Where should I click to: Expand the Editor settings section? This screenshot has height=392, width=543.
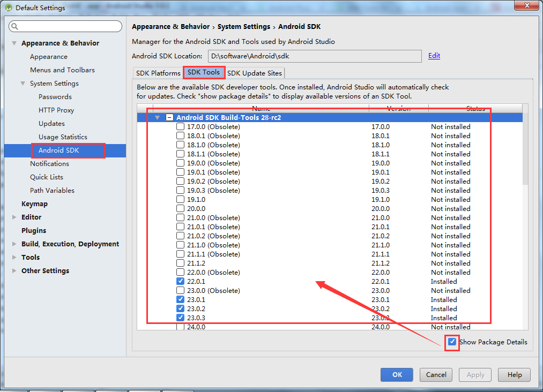click(x=14, y=217)
